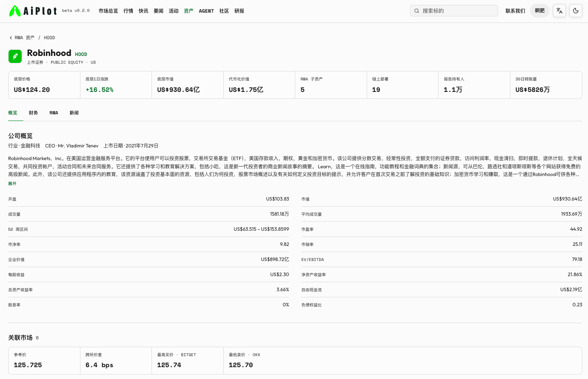
Task: Click the 负债权益比 value 0.23
Action: (x=577, y=305)
